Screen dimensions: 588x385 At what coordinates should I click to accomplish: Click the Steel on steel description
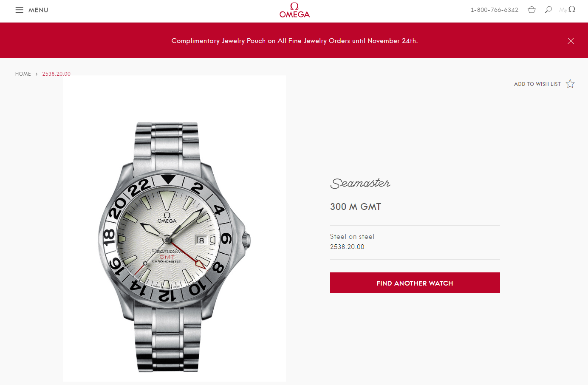pos(352,237)
